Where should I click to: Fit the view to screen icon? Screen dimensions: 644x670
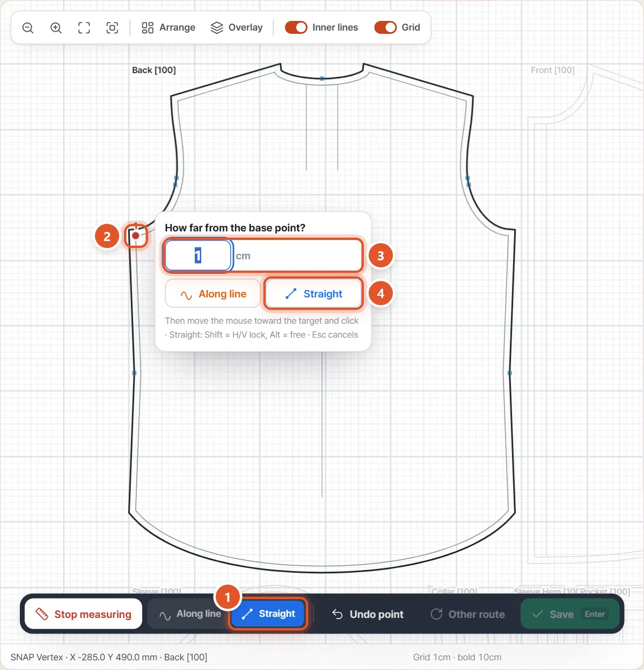84,28
